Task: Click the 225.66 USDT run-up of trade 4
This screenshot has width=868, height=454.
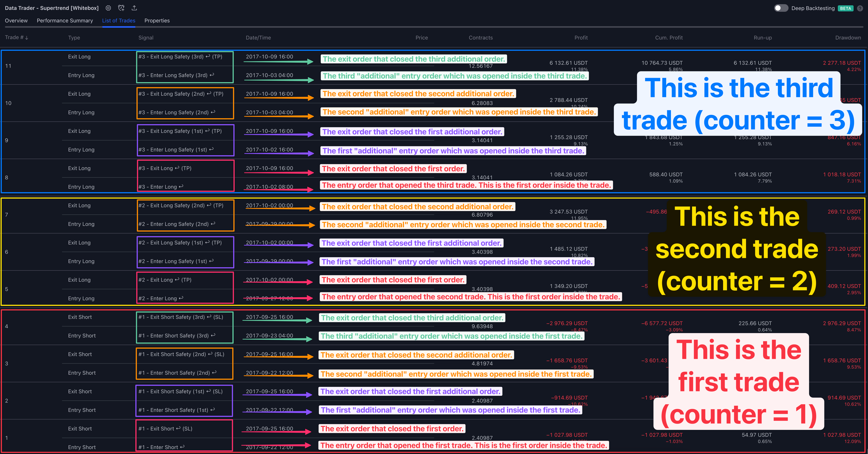Action: tap(755, 323)
